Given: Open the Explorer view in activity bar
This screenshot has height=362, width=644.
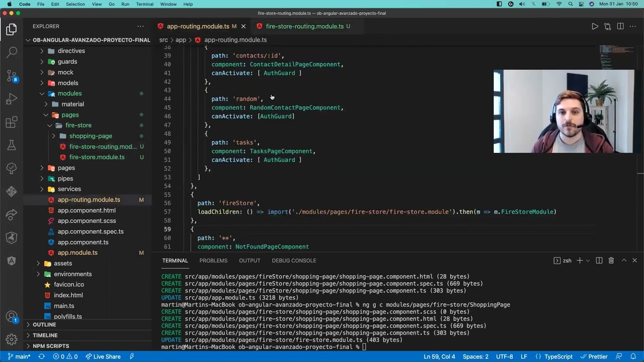Looking at the screenshot, I should pyautogui.click(x=12, y=30).
